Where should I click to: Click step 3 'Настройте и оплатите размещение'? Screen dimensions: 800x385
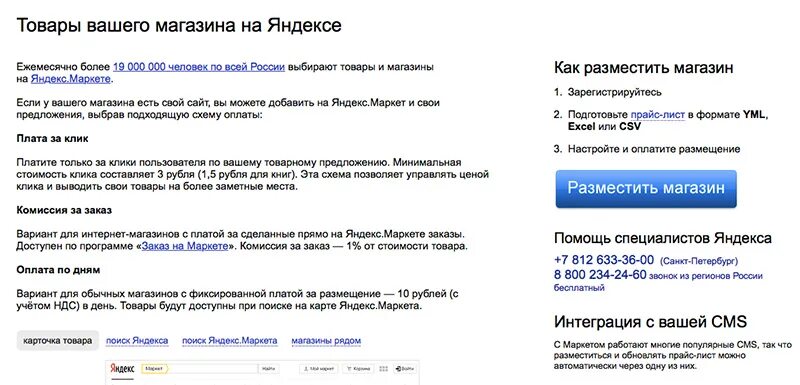click(x=654, y=149)
